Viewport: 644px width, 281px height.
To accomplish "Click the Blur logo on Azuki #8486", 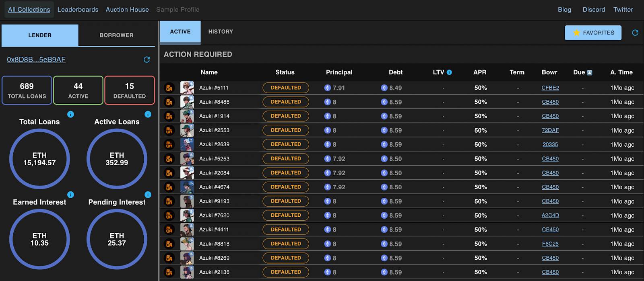I will point(169,102).
